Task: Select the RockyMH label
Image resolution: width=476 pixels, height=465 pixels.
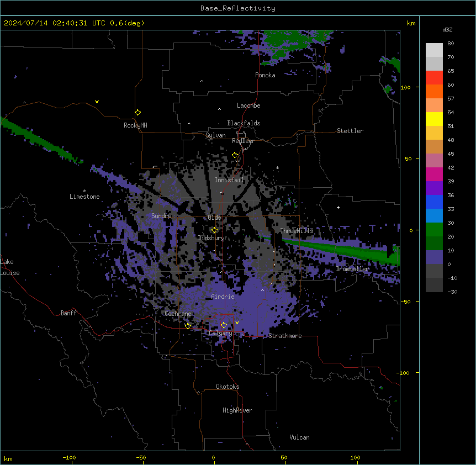Action: 135,125
